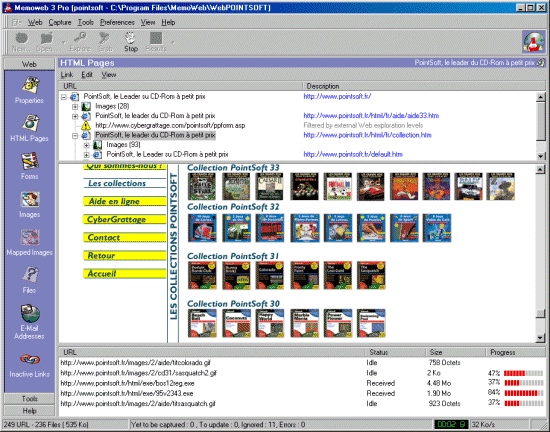Open the dropdown arrow next to Results
This screenshot has width=550, height=432.
173,42
